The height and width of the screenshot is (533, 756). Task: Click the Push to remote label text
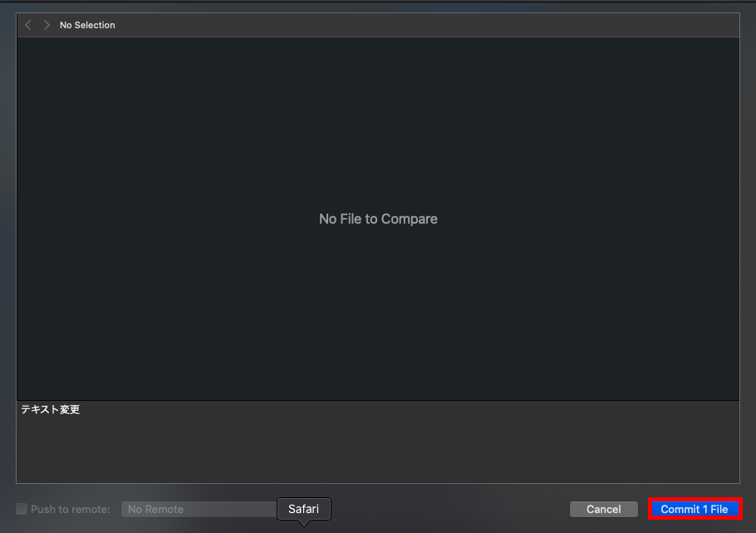[71, 510]
